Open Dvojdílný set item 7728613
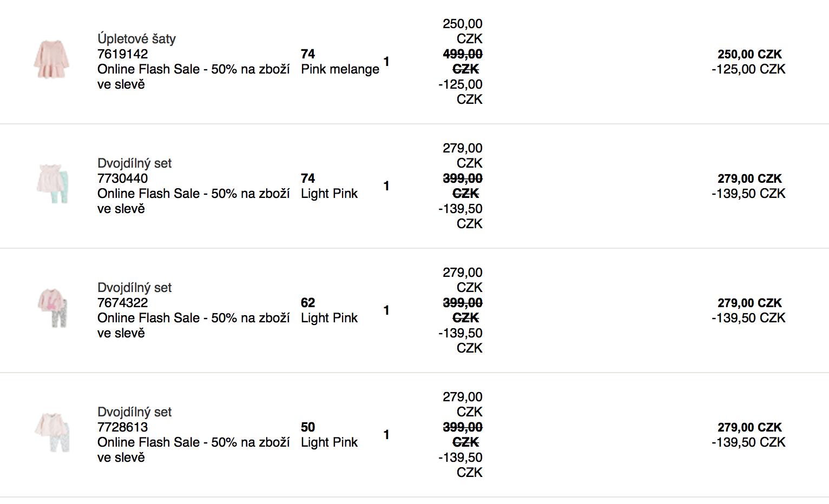The height and width of the screenshot is (504, 829). tap(134, 412)
